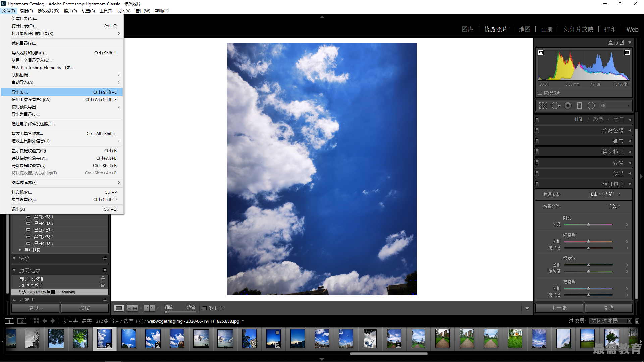Click the 复位 reset button
Screen dimensions: 644x362
(x=608, y=308)
